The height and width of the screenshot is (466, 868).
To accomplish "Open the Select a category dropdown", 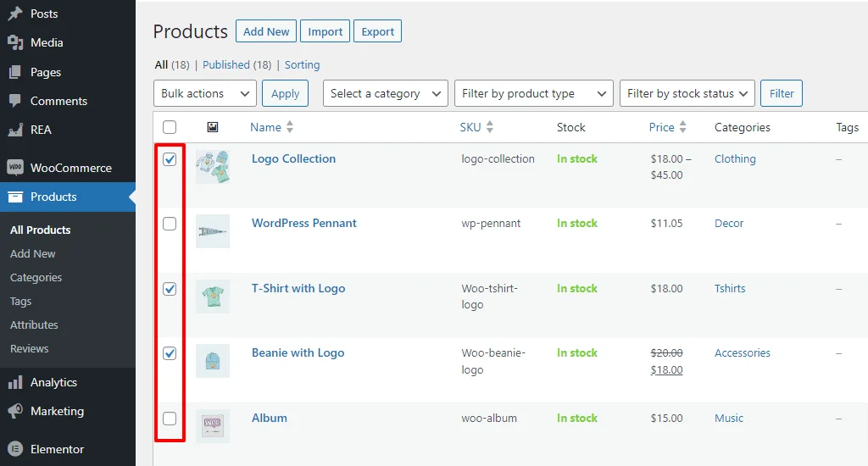I will 386,93.
